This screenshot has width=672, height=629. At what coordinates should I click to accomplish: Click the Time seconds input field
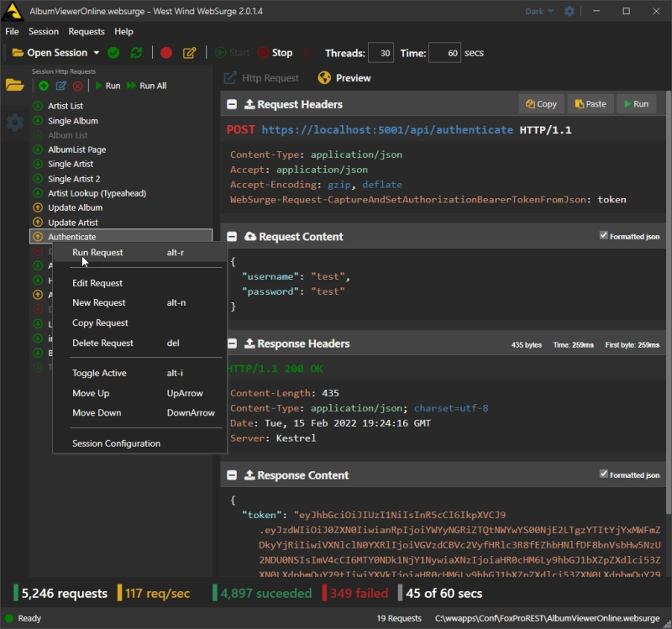[445, 53]
